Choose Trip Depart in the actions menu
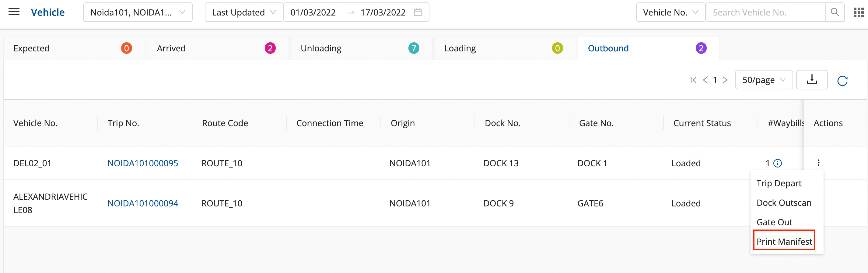This screenshot has height=273, width=868. [x=779, y=183]
